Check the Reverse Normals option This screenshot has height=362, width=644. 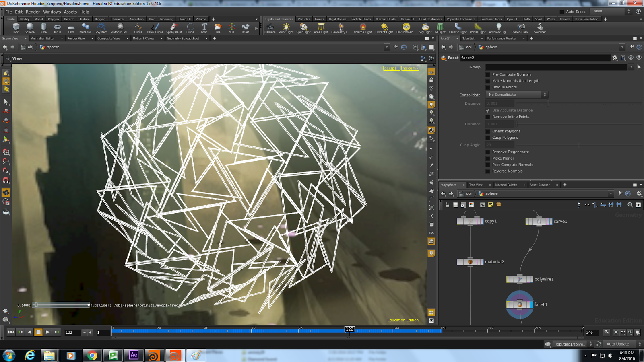pos(488,171)
